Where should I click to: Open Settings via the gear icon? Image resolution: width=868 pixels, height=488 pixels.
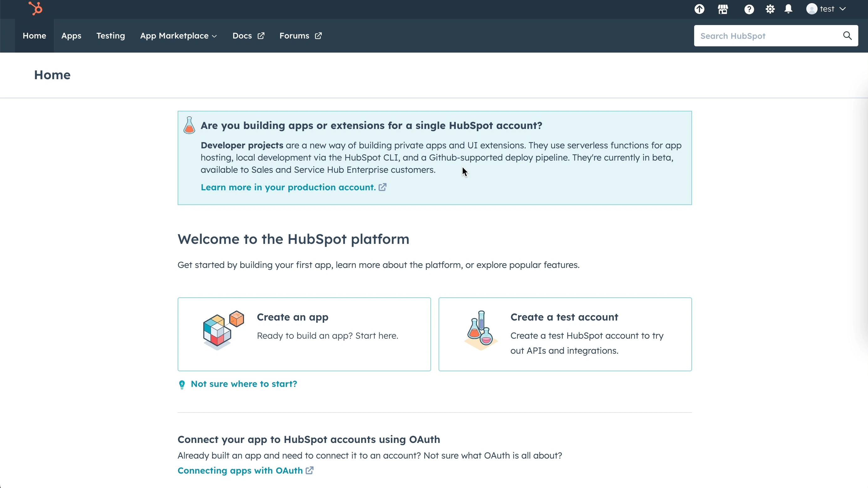point(770,9)
